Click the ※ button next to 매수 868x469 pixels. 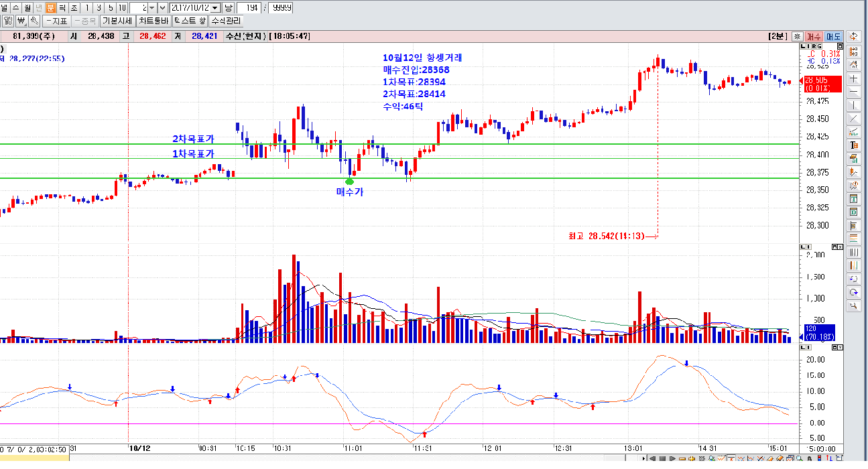pyautogui.click(x=797, y=36)
